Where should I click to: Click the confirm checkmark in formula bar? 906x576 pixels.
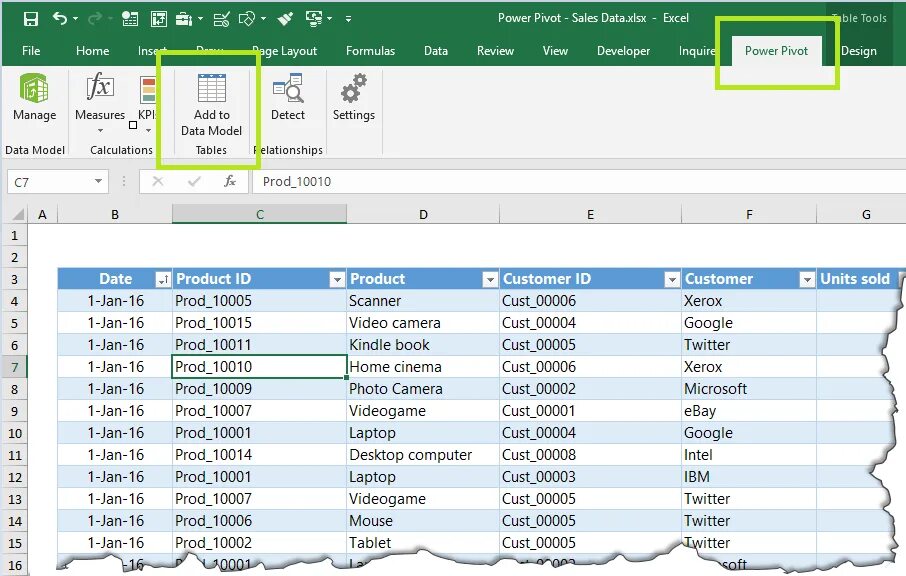[194, 181]
